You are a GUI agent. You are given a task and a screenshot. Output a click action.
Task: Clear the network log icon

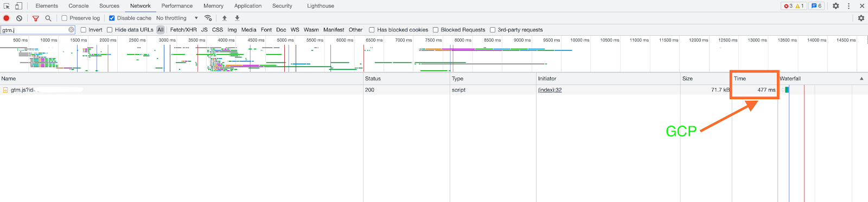[19, 18]
